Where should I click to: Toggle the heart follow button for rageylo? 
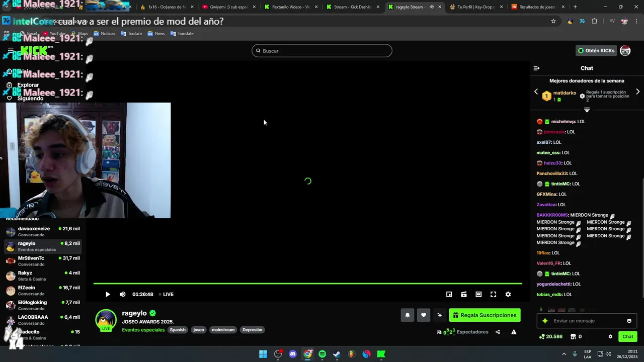point(424,315)
